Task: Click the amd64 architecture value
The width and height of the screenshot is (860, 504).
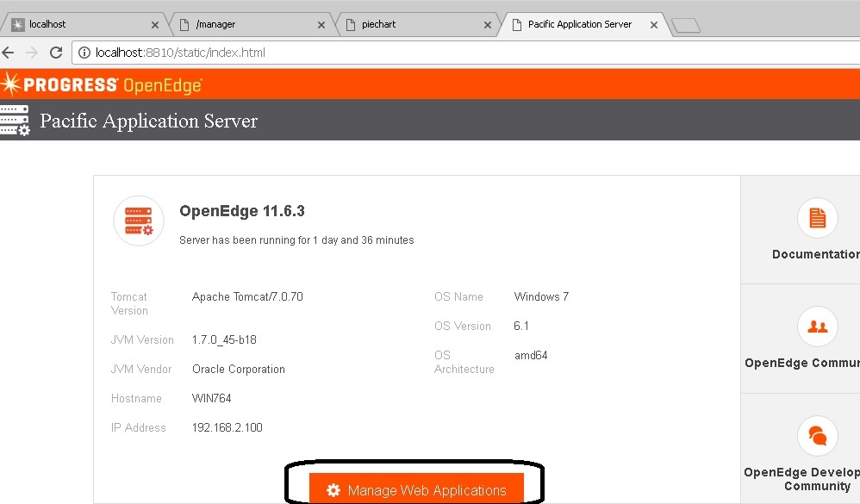Action: (x=531, y=355)
